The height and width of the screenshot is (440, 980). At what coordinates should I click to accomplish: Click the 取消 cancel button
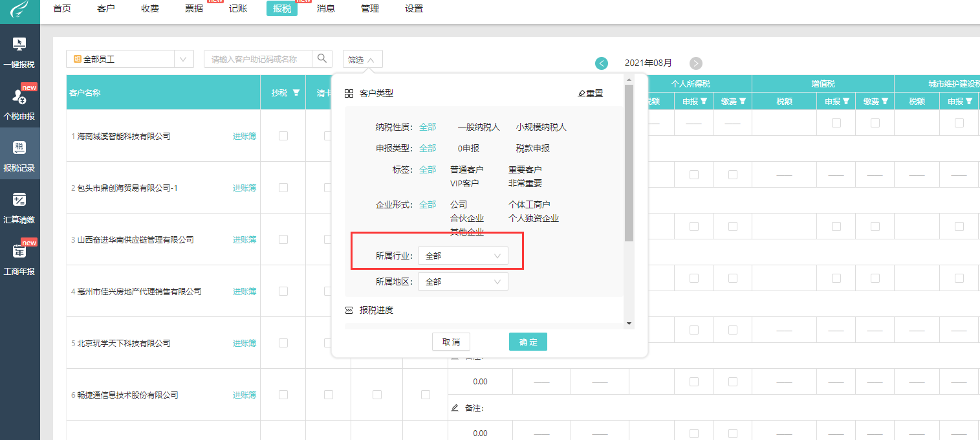pos(451,342)
